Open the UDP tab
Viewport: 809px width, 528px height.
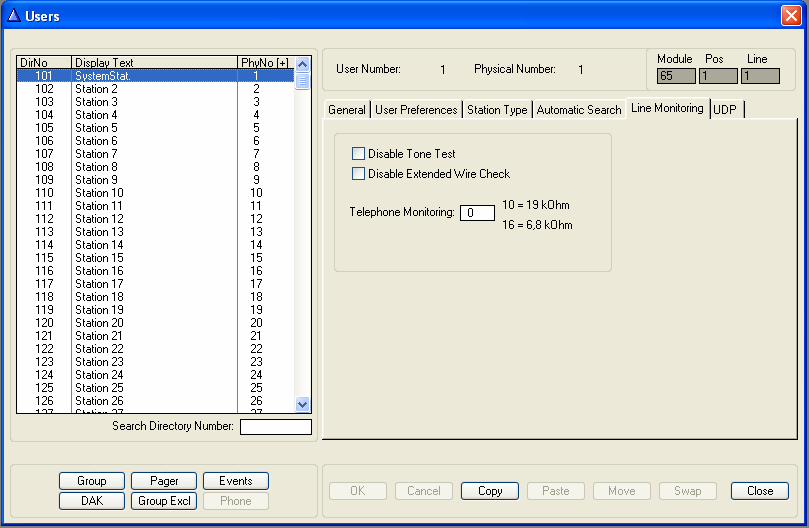725,110
